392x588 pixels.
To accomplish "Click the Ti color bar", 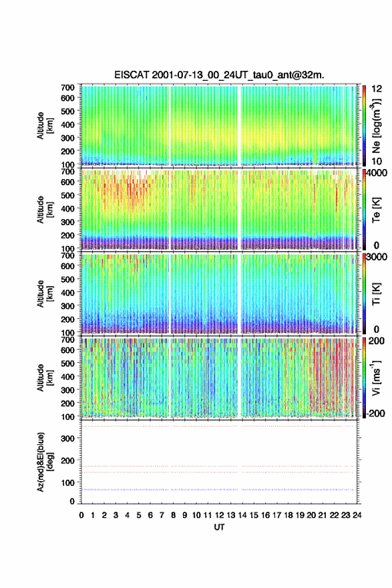I will [x=364, y=294].
